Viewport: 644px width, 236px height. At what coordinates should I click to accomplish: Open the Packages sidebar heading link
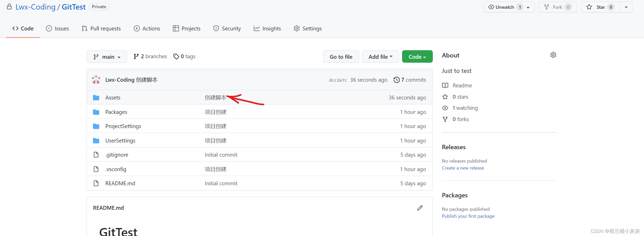tap(455, 195)
